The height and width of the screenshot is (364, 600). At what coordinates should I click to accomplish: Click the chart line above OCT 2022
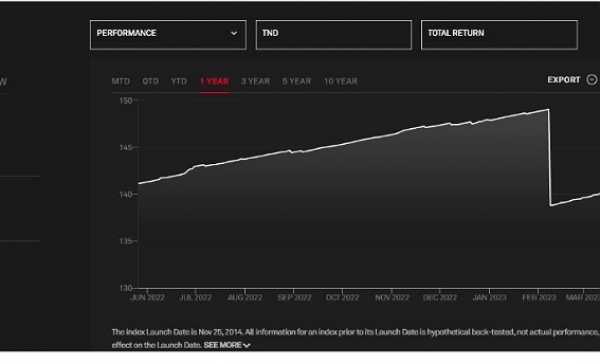[x=342, y=144]
